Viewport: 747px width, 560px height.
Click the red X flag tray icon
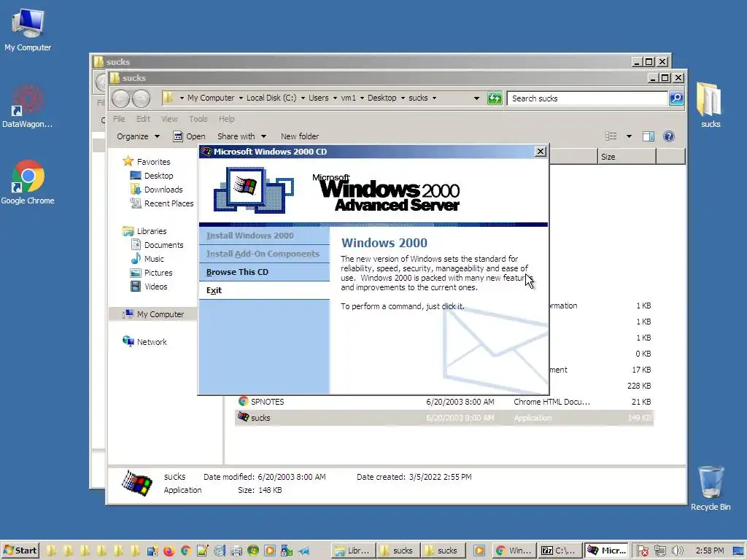click(x=642, y=551)
